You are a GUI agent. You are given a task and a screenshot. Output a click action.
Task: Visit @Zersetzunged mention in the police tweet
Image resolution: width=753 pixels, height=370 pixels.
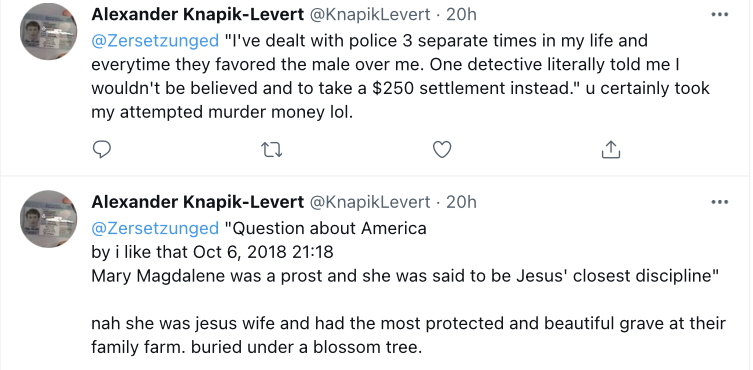[155, 40]
